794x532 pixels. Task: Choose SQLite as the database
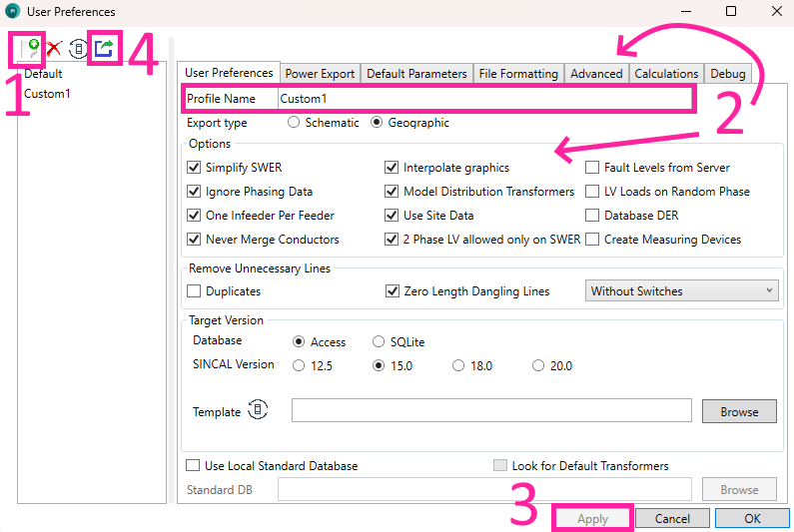click(379, 341)
